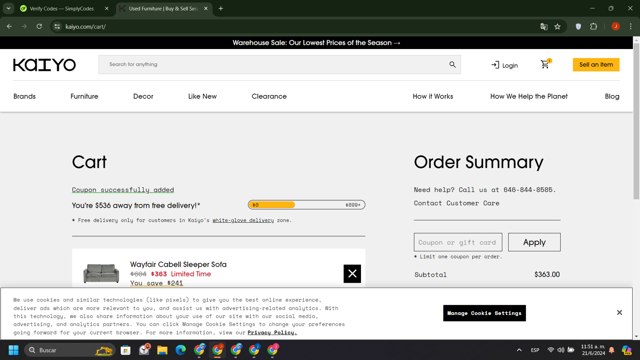Viewport: 640px width, 360px height.
Task: Click the site information icon
Action: click(57, 27)
